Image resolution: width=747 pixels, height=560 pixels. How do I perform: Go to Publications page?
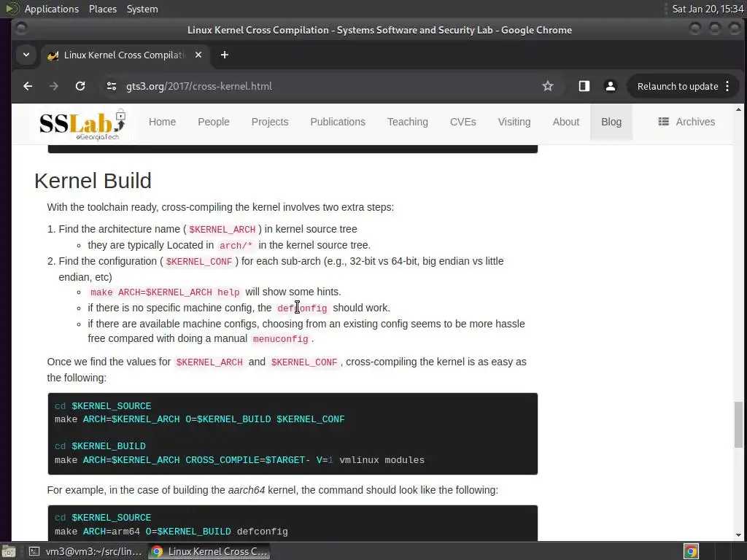tap(338, 122)
